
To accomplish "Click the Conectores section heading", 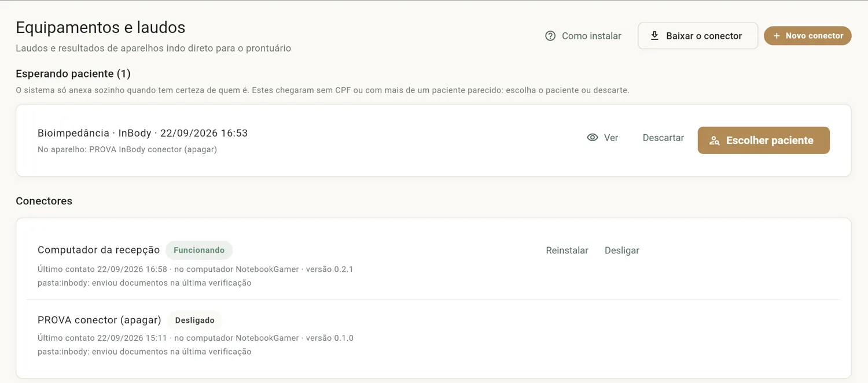I will pos(44,201).
